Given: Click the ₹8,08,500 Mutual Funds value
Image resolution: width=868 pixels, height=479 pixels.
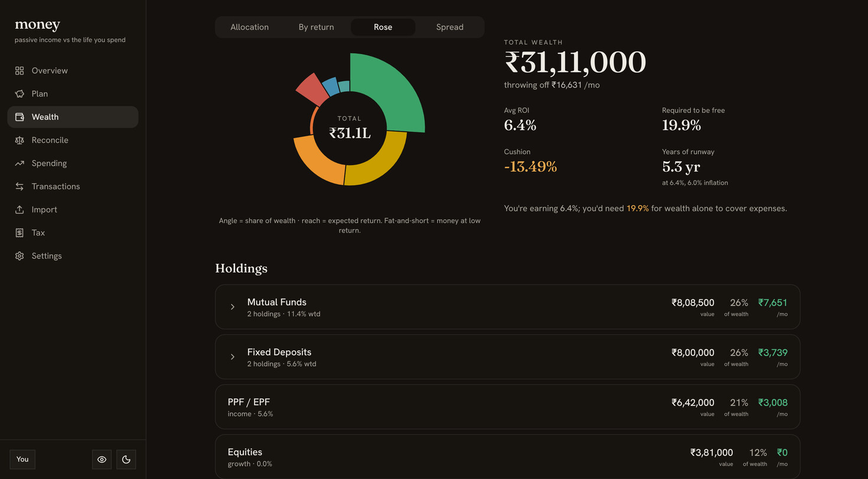Looking at the screenshot, I should click(x=693, y=303).
